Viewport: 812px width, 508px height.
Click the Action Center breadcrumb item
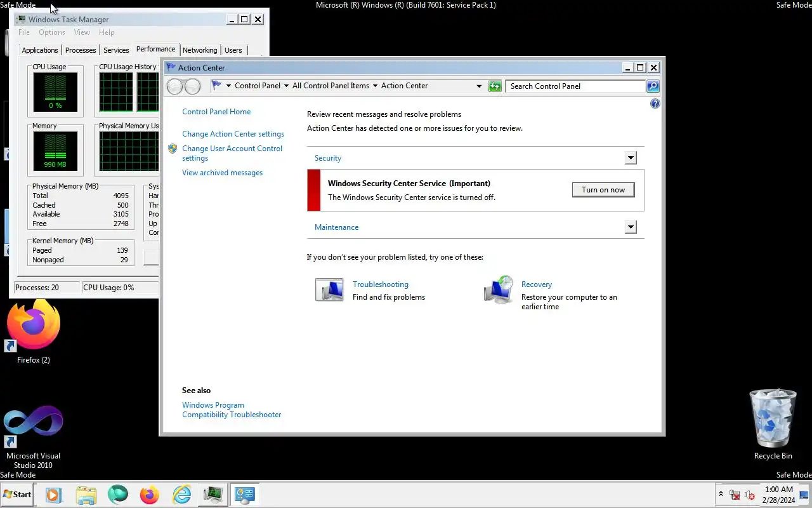click(404, 86)
